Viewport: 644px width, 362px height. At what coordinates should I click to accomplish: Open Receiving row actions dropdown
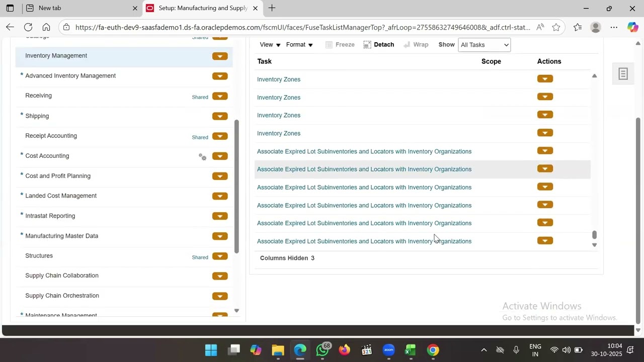pos(220,97)
